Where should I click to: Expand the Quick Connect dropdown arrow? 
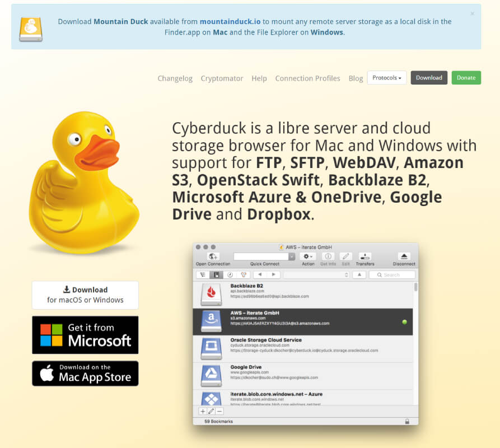292,256
